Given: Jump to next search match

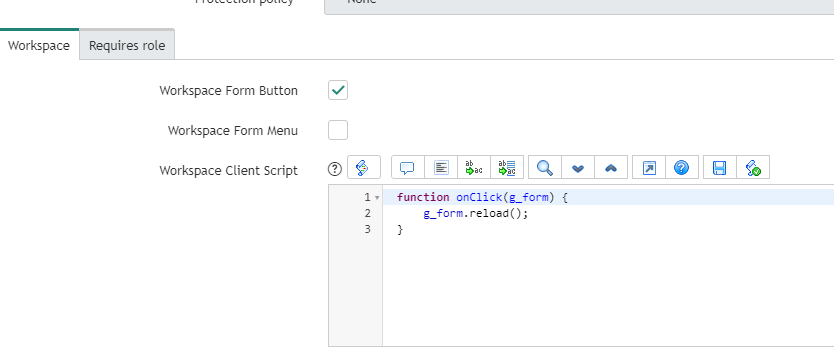Looking at the screenshot, I should [x=578, y=168].
